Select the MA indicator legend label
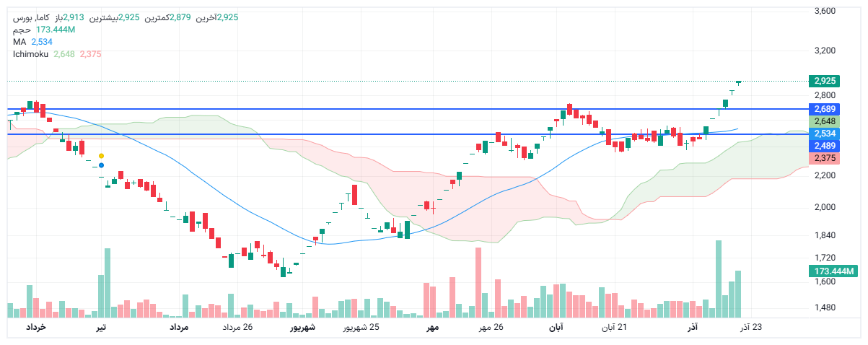The height and width of the screenshot is (345, 868). click(x=19, y=42)
